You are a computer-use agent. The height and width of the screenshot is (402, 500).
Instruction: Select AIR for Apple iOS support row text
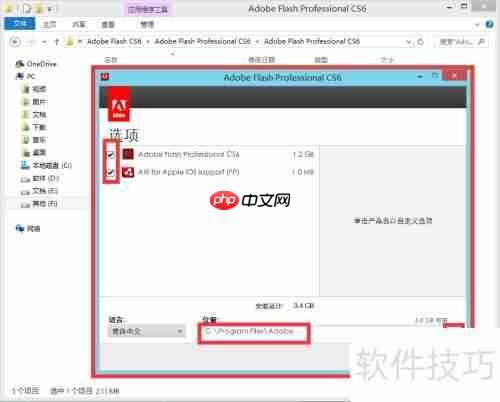coord(189,172)
